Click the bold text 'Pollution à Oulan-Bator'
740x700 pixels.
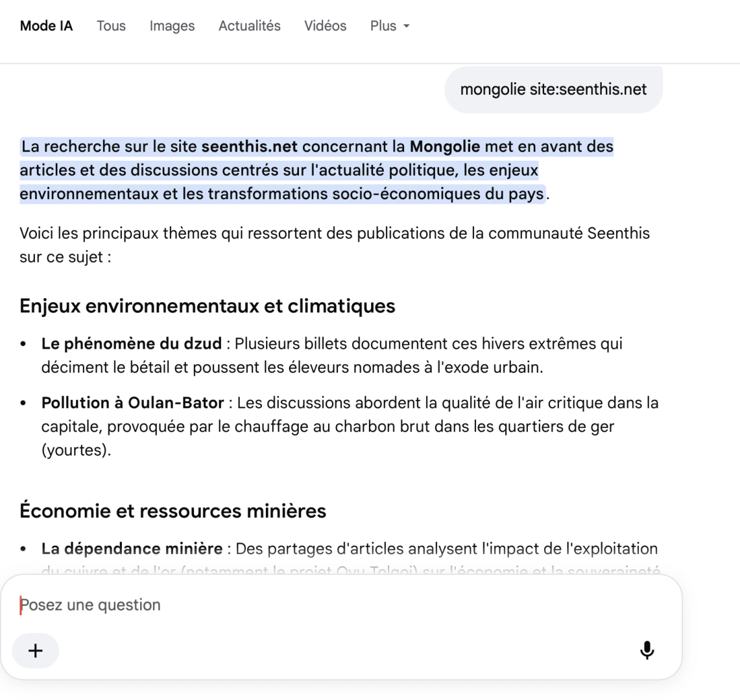132,403
